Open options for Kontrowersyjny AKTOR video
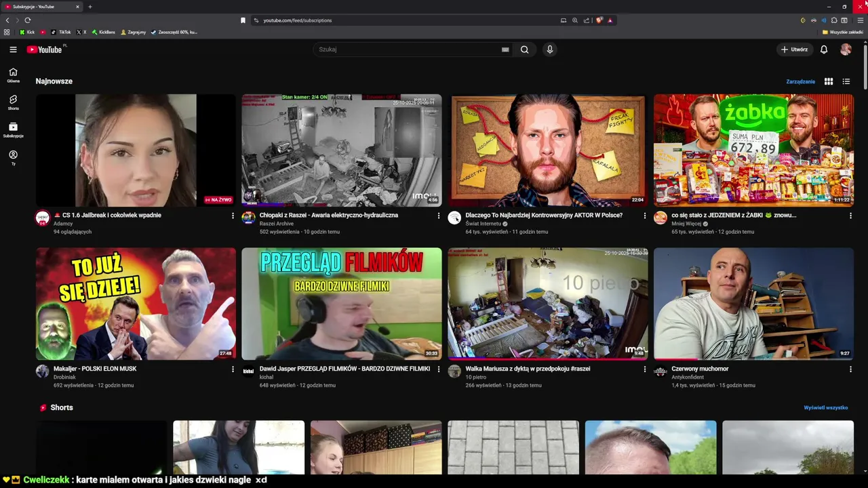 click(x=645, y=216)
